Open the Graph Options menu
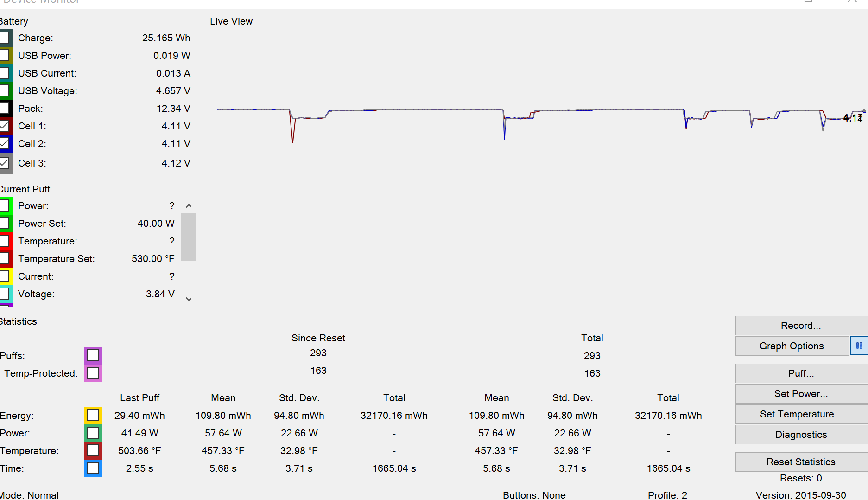868x500 pixels. pyautogui.click(x=792, y=346)
